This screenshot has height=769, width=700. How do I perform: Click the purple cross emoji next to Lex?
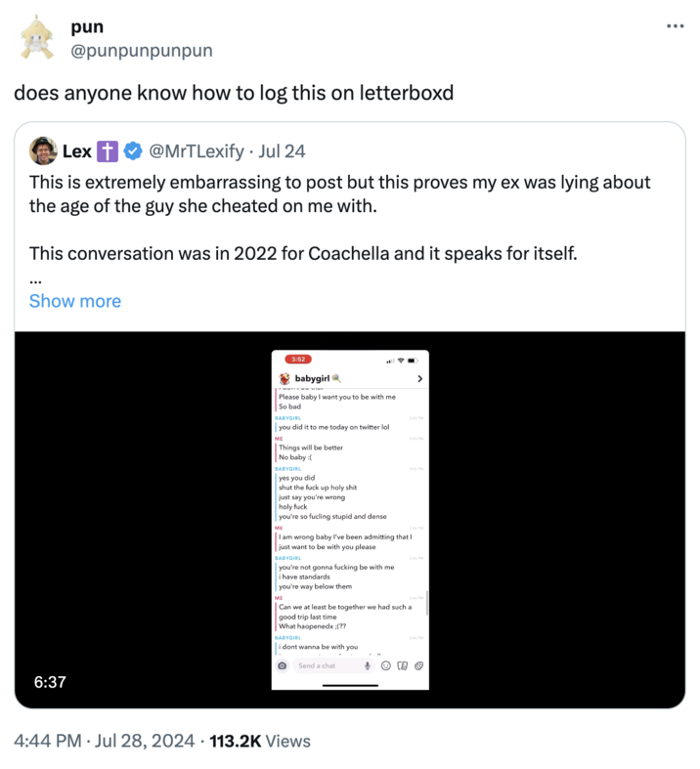click(x=108, y=151)
